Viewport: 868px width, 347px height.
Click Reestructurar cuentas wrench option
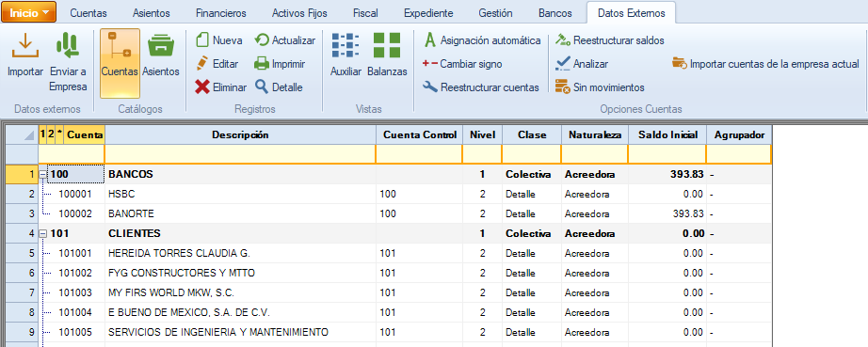(x=481, y=87)
